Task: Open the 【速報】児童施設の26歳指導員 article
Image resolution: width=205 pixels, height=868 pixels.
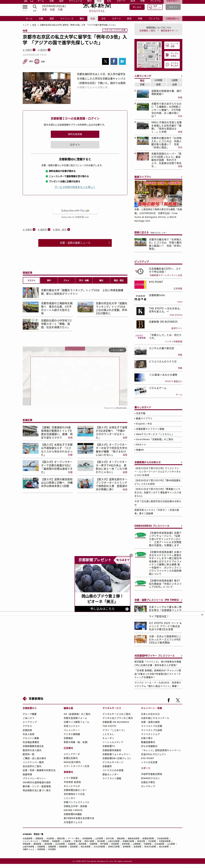Action: [x=57, y=432]
